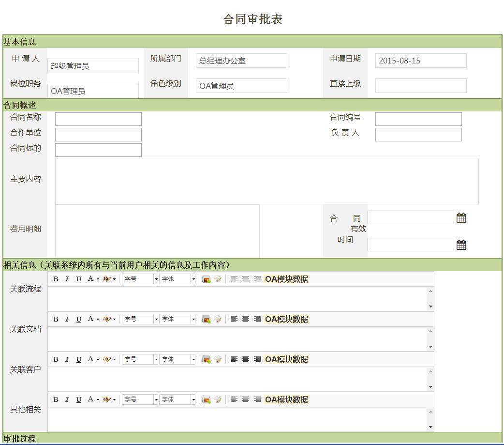This screenshot has height=445, width=504.
Task: Click the palette icon in 关联文档 toolbar
Action: coord(218,319)
